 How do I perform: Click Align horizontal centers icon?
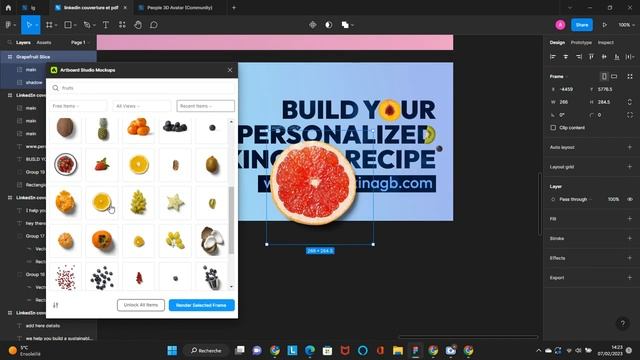click(x=566, y=57)
